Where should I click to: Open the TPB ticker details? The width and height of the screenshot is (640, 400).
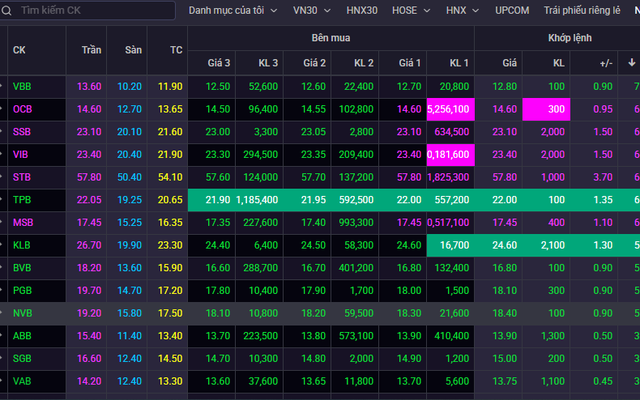pos(22,201)
